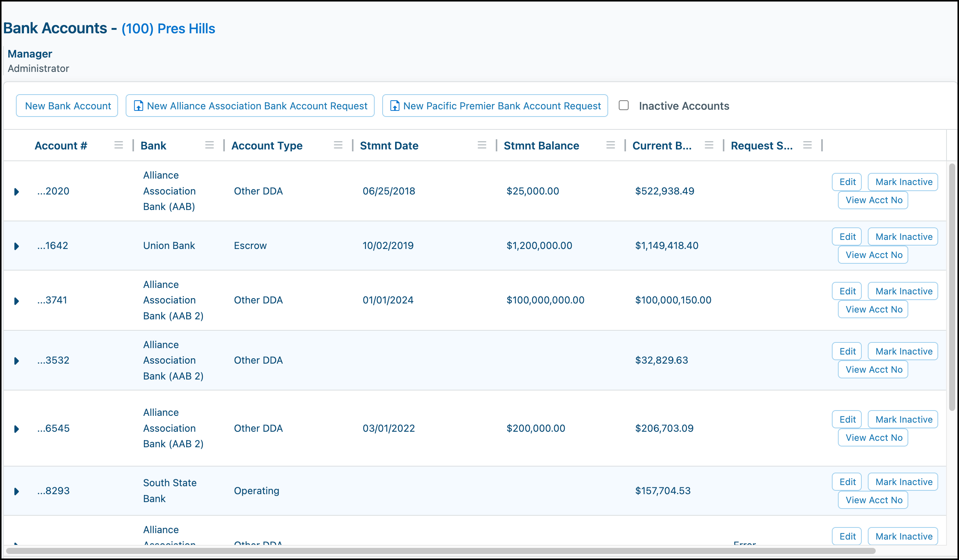Mark account ...2020 inactive
Screen dimensions: 959x560
(x=903, y=182)
